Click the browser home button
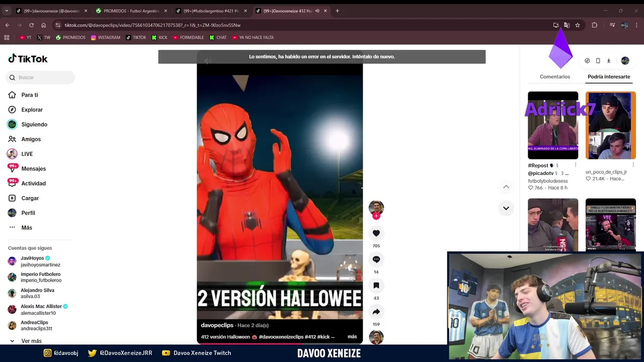 pyautogui.click(x=44, y=25)
